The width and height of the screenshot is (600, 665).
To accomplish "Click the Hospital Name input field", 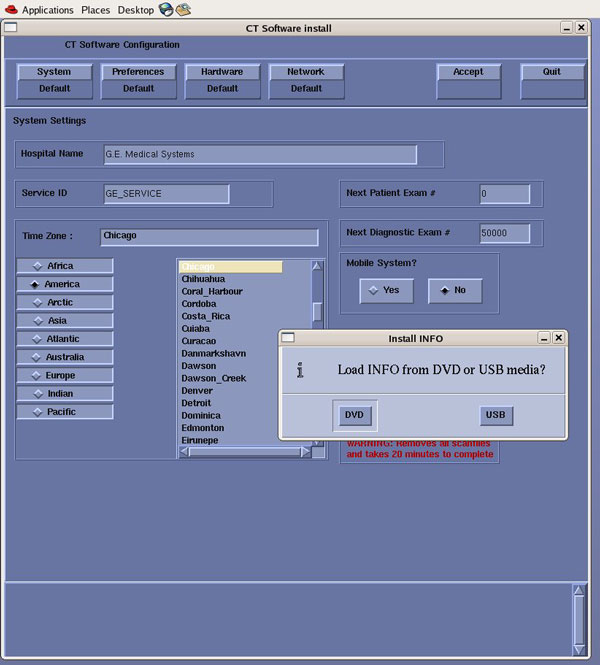I will click(260, 154).
